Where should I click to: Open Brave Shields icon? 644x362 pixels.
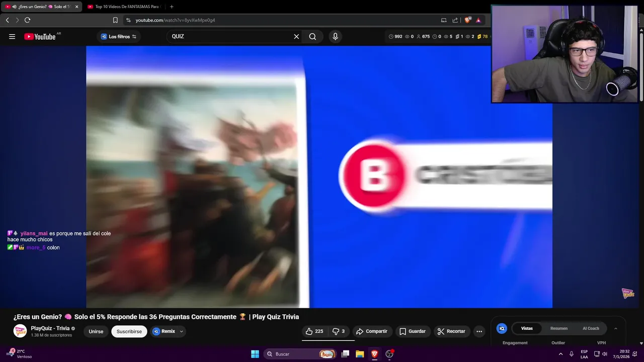467,20
